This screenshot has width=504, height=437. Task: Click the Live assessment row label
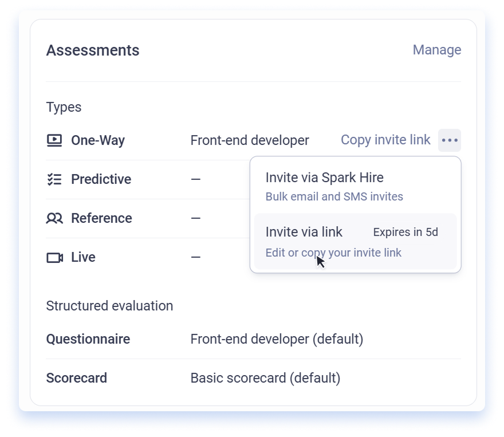(x=83, y=257)
